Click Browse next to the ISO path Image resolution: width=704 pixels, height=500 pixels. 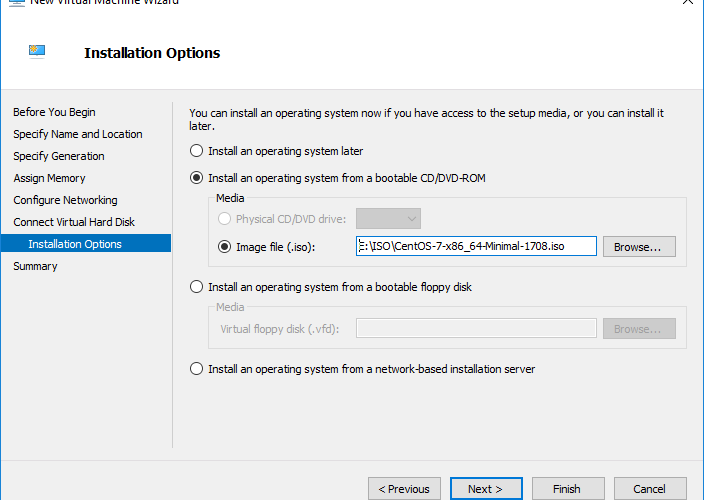pyautogui.click(x=639, y=246)
